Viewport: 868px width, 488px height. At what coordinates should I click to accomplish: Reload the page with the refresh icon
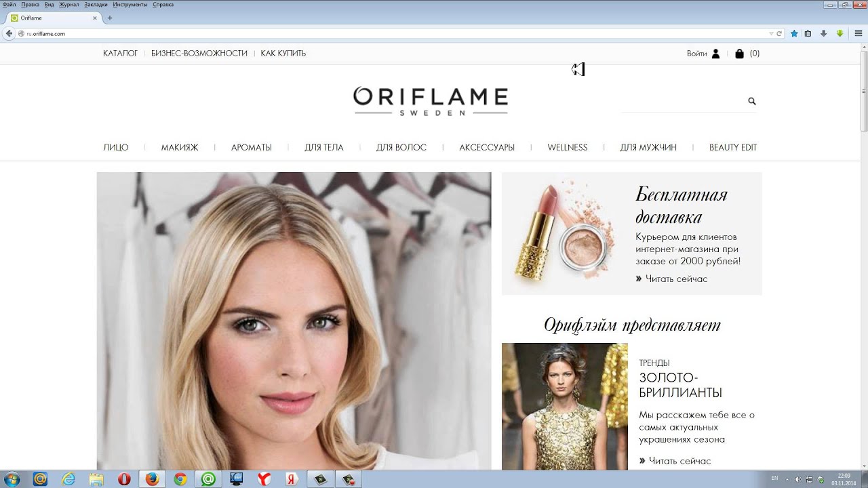click(779, 33)
